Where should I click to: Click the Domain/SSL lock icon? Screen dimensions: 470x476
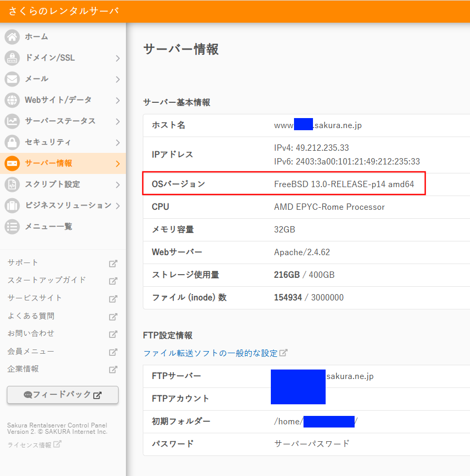click(12, 58)
